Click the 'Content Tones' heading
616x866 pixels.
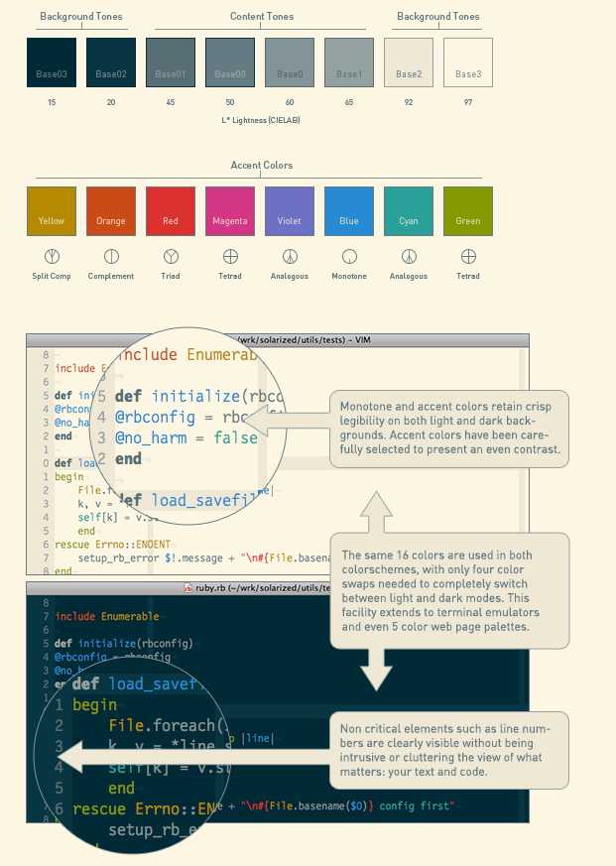[262, 17]
